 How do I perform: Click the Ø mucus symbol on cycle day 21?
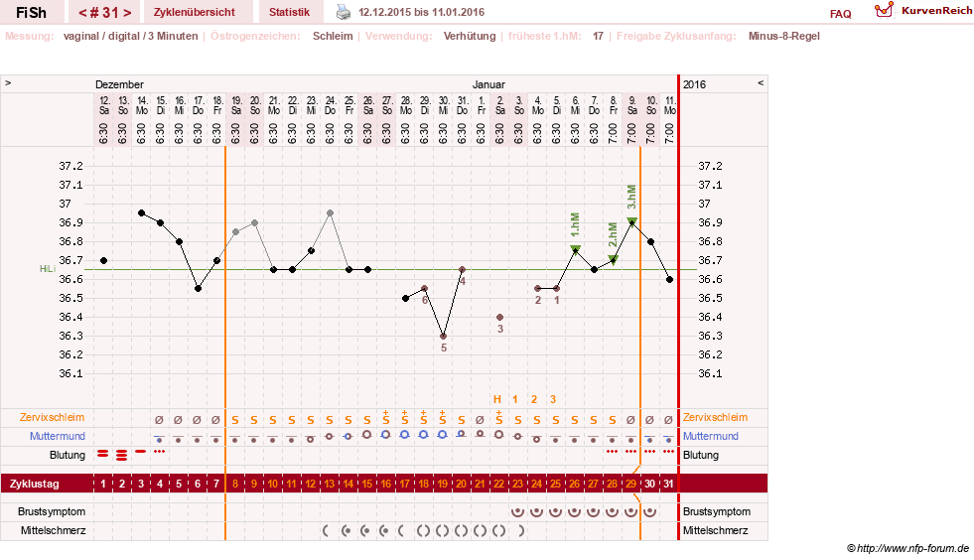click(481, 420)
